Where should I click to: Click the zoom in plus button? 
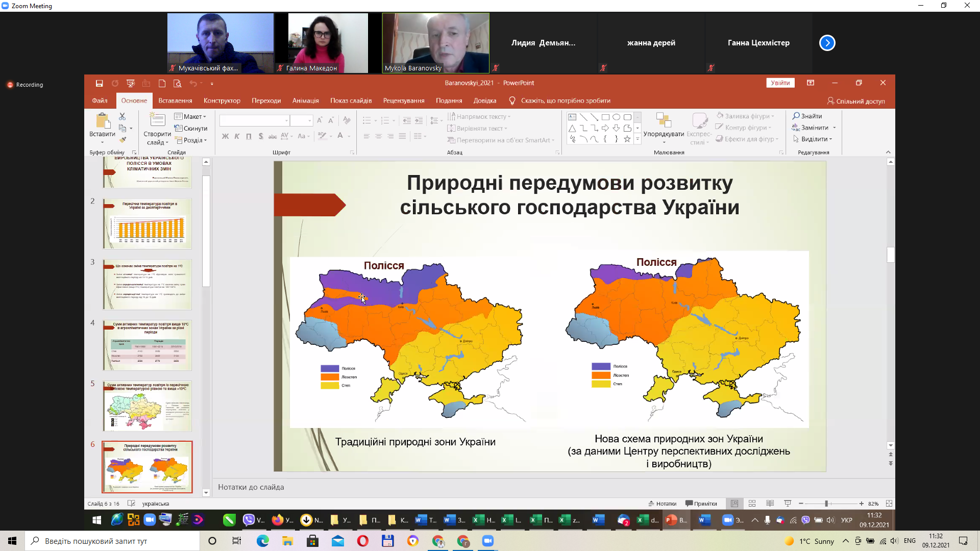[x=862, y=504]
